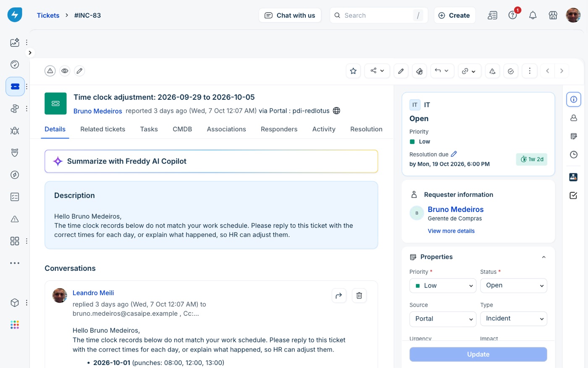Switch to the Responders tab
The width and height of the screenshot is (588, 368).
(279, 129)
